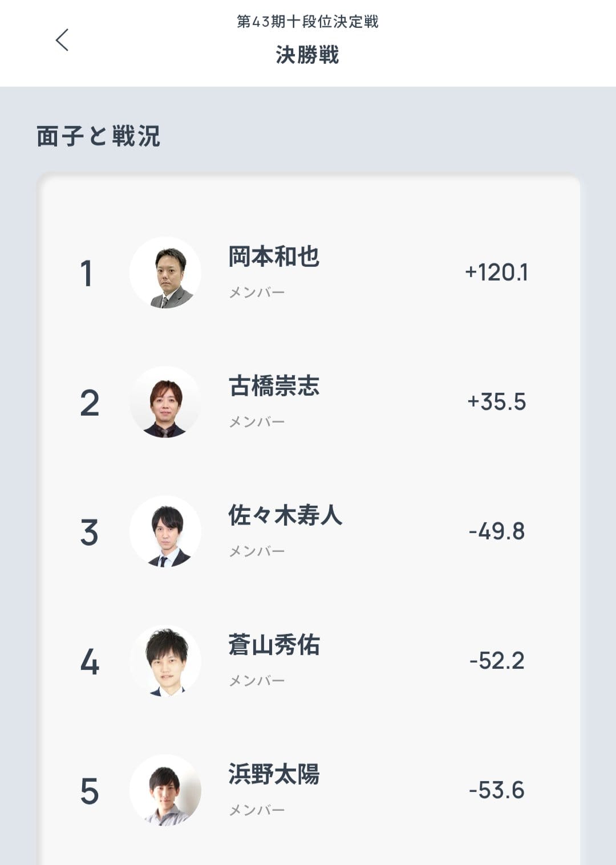
Task: Click the +120.1 score value
Action: [x=496, y=273]
